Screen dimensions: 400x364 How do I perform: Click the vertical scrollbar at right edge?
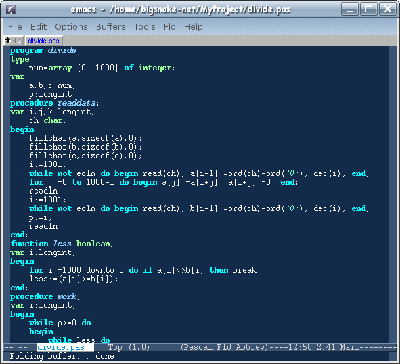393,194
